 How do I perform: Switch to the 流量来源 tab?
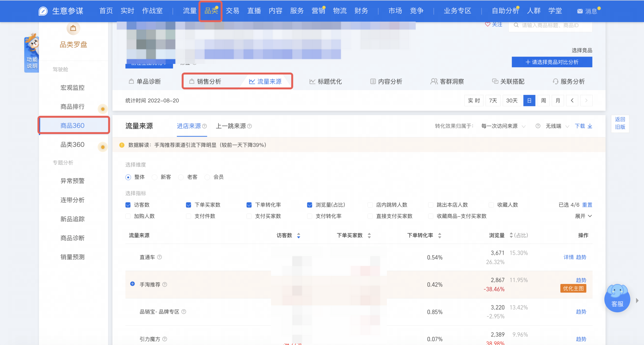coord(265,81)
